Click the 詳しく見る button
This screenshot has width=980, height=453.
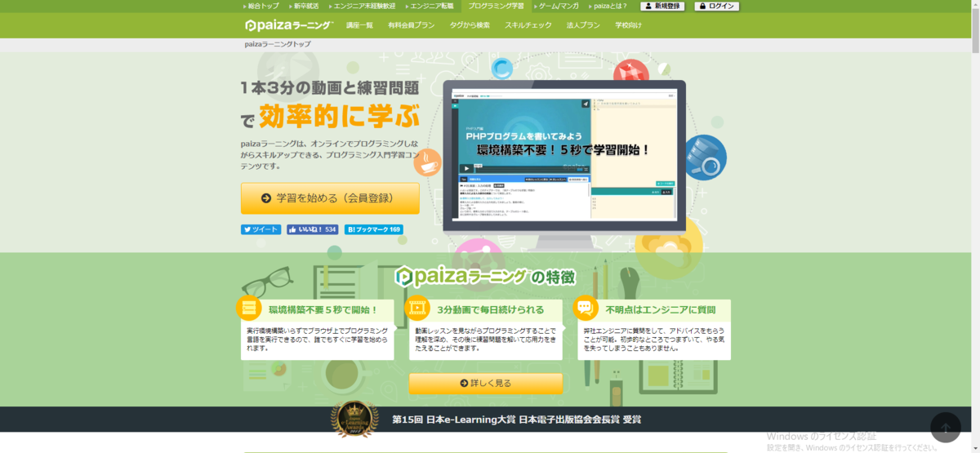[486, 383]
